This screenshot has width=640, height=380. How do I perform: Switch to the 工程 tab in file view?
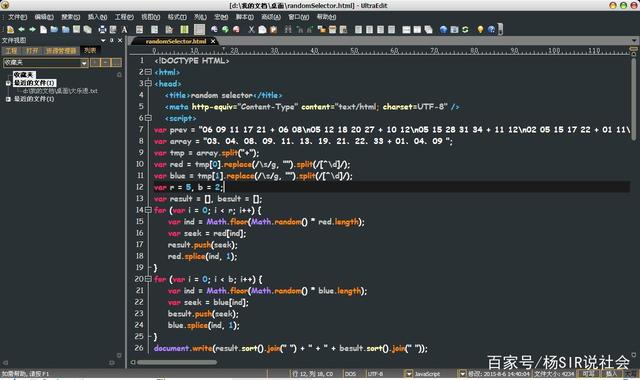[x=11, y=51]
